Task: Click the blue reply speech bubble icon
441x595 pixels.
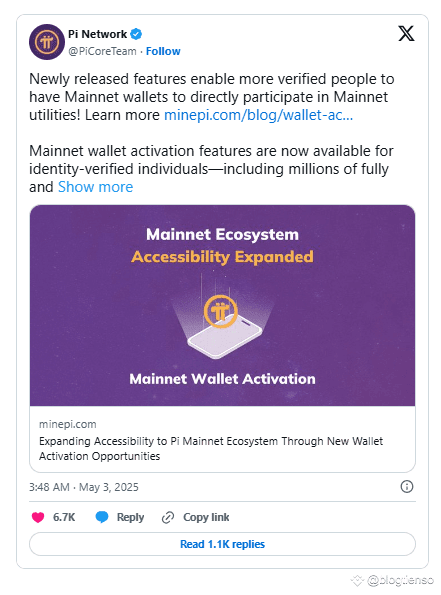Action: click(102, 517)
